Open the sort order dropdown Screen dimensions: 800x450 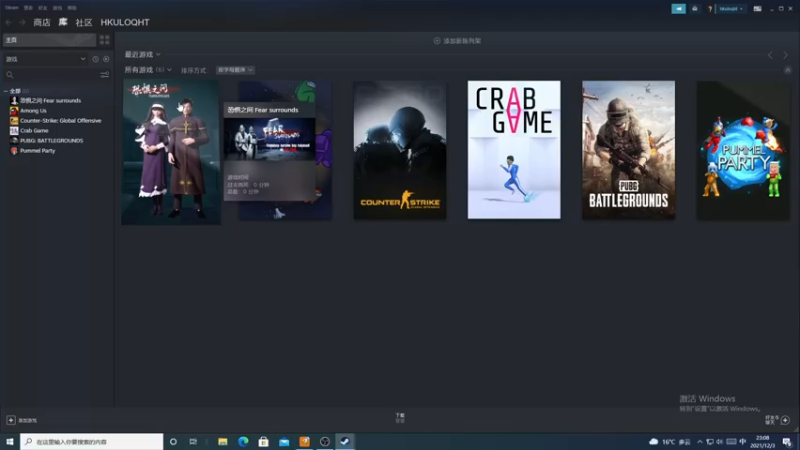pos(235,70)
